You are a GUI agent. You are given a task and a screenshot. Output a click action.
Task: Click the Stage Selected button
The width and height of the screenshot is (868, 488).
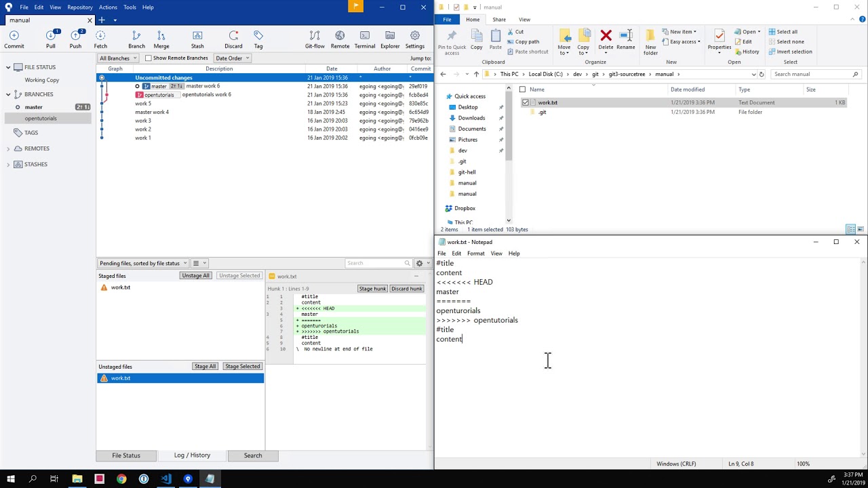(242, 367)
